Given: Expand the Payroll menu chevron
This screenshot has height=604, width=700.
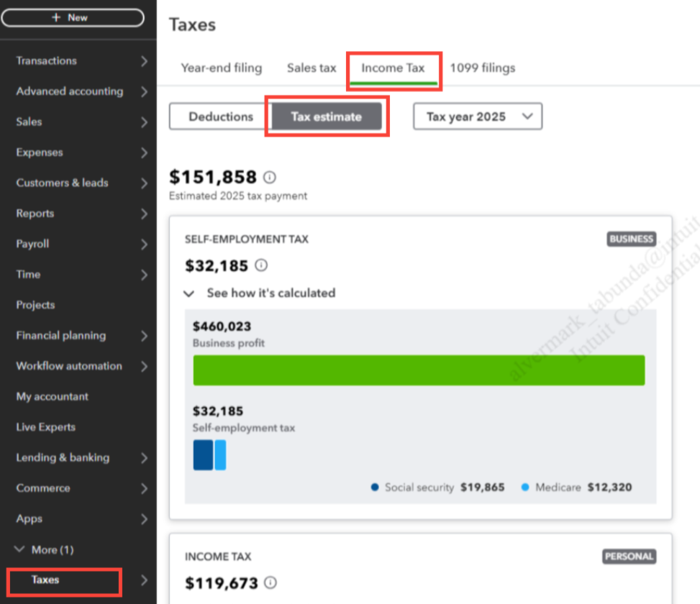Looking at the screenshot, I should coord(144,244).
